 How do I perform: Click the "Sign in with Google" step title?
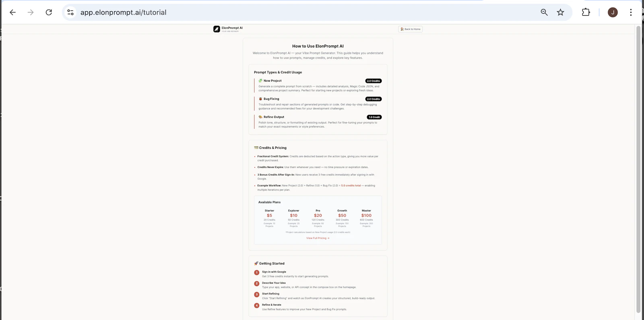pyautogui.click(x=274, y=272)
